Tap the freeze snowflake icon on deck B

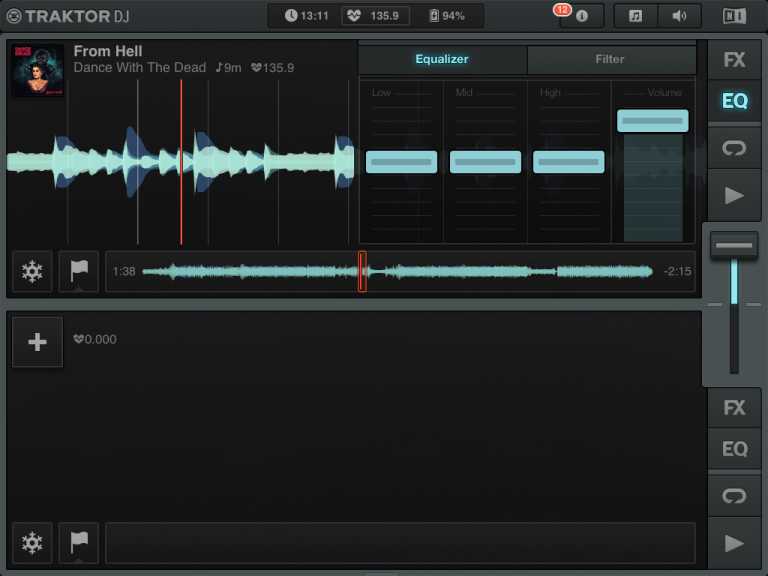tap(32, 543)
